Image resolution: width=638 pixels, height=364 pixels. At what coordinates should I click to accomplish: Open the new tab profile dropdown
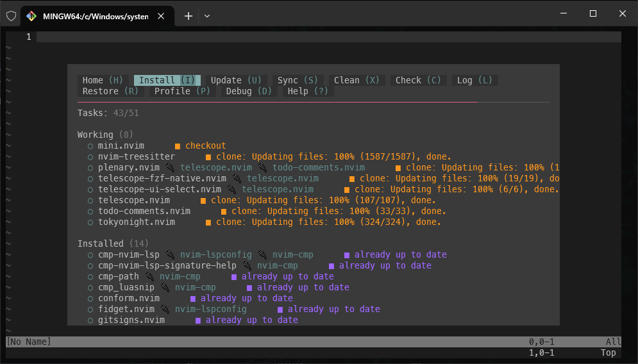[x=207, y=16]
